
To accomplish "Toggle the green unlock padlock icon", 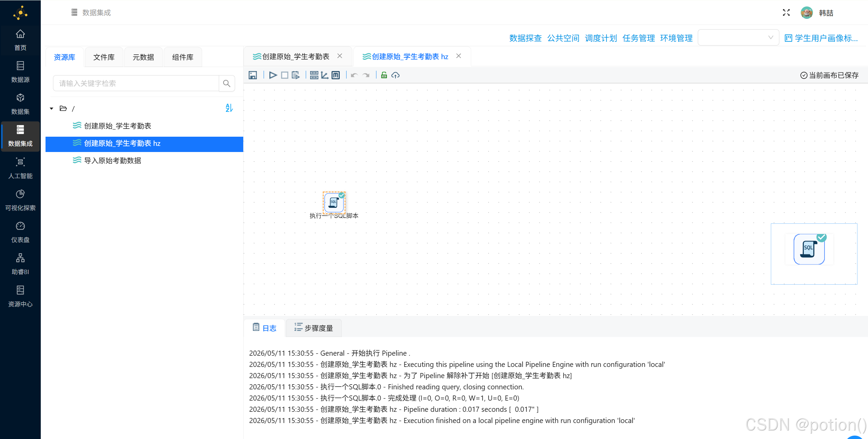I will (x=384, y=75).
